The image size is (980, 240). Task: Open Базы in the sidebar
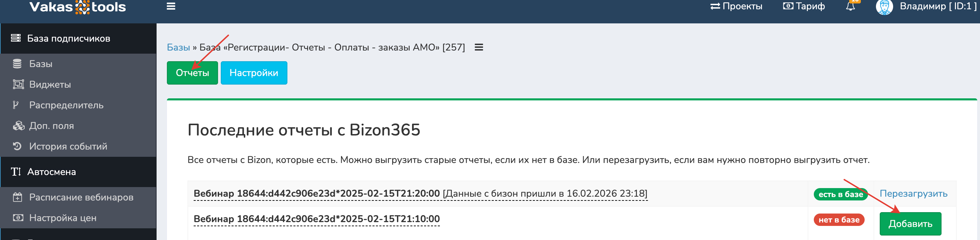41,64
